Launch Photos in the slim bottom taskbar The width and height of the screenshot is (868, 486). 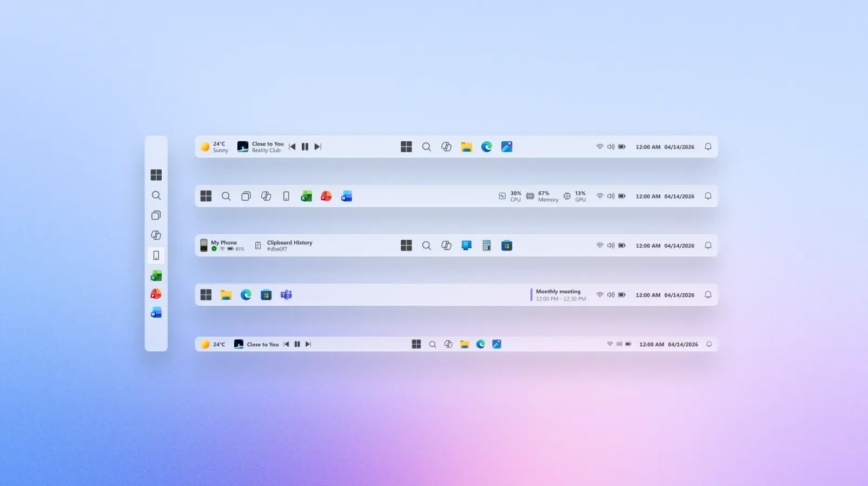coord(497,344)
